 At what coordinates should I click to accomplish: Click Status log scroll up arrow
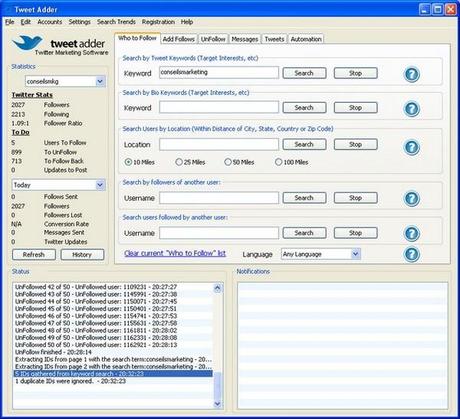217,288
